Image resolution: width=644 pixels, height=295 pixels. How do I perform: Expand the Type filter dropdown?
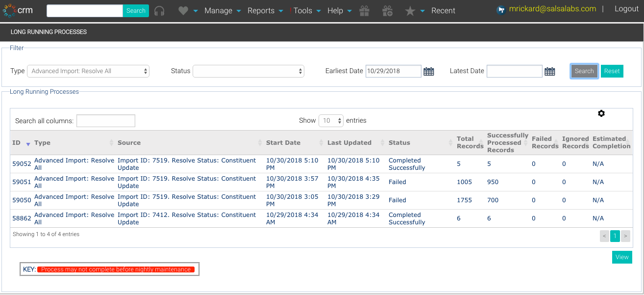click(88, 71)
